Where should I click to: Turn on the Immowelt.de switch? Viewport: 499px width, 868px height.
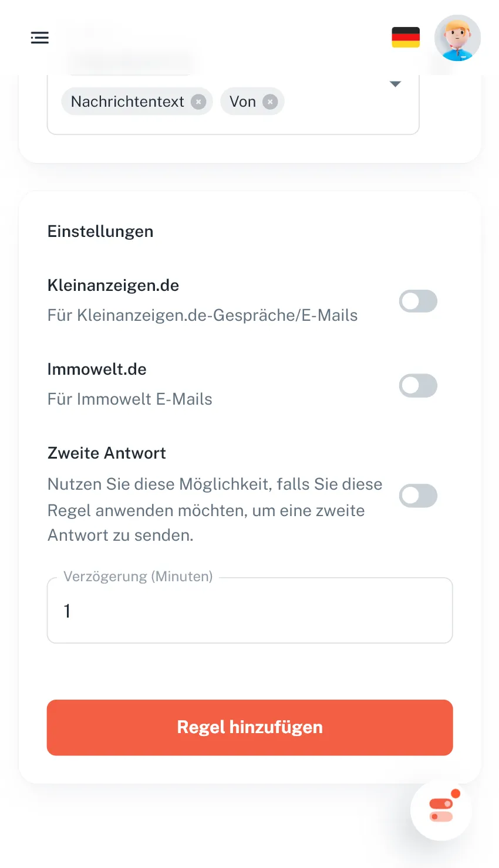[418, 386]
